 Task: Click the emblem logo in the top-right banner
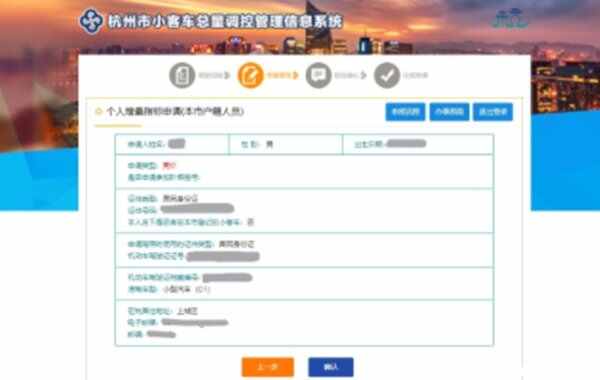click(x=510, y=18)
